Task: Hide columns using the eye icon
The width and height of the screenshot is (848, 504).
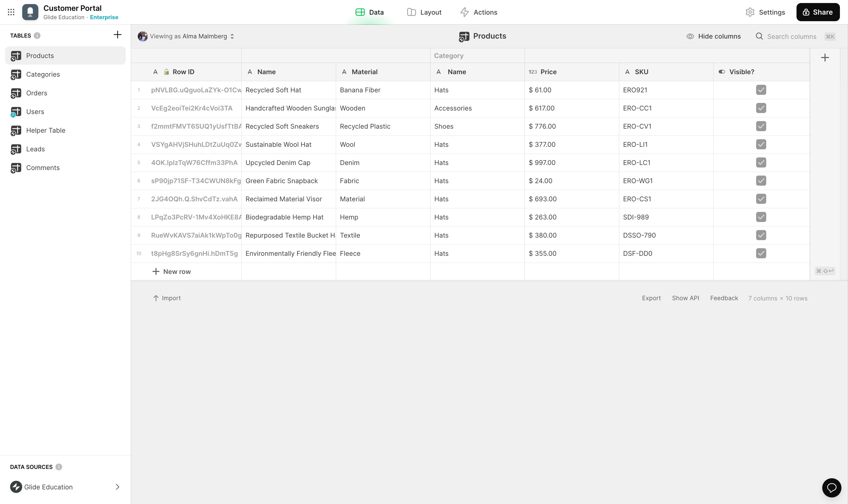Action: (x=690, y=36)
